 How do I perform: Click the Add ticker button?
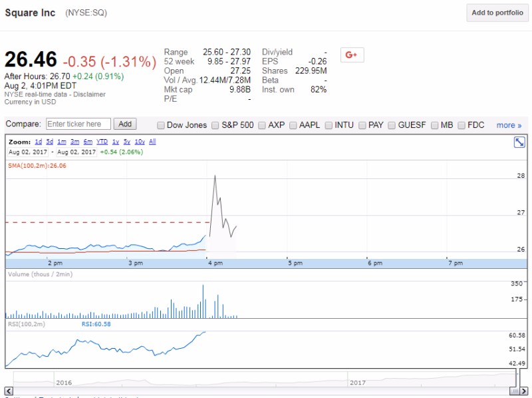pyautogui.click(x=125, y=124)
